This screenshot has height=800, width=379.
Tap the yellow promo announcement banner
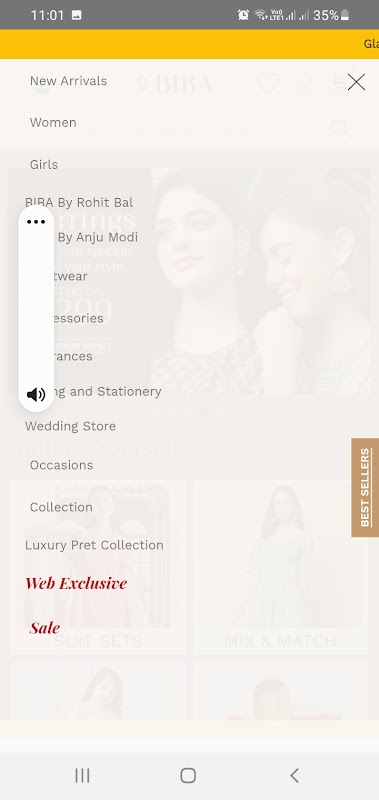(x=189, y=44)
